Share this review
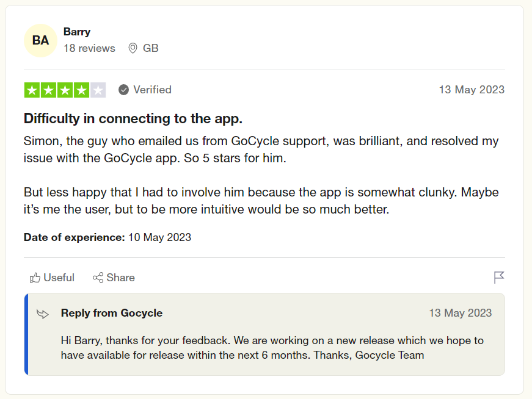 click(114, 278)
